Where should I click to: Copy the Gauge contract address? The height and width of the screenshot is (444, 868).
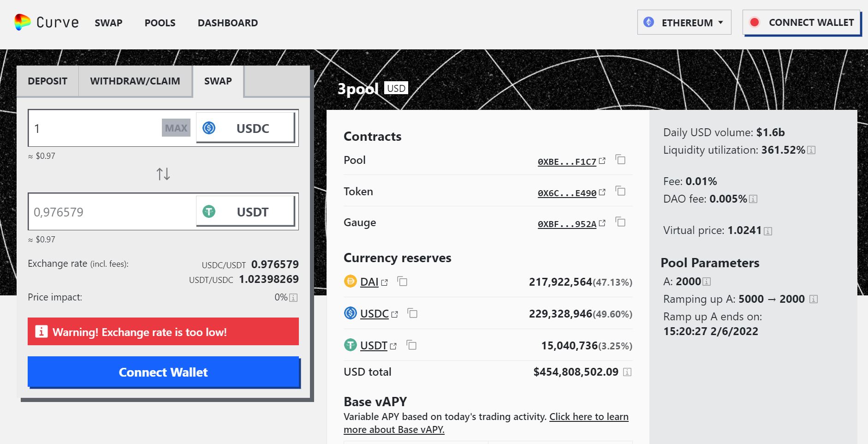point(621,222)
